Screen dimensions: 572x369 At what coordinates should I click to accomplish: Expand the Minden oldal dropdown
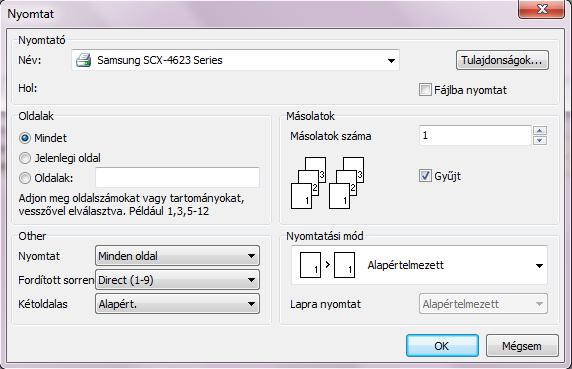coord(177,256)
